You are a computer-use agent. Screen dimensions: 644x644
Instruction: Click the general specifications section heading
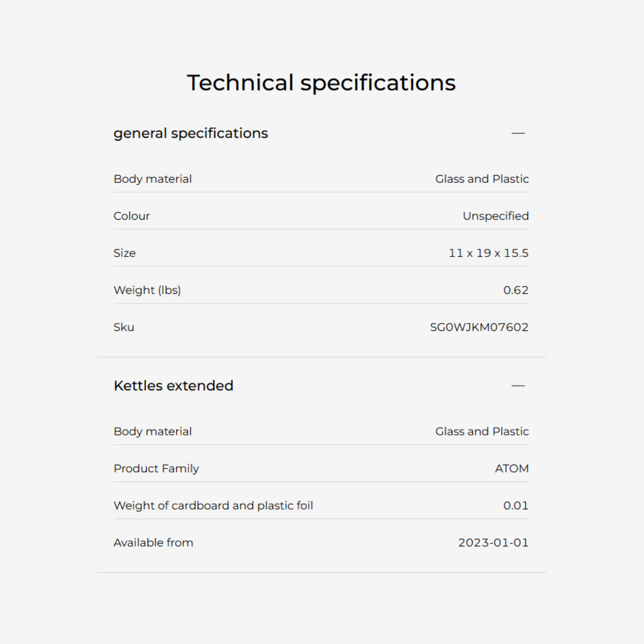click(x=191, y=133)
